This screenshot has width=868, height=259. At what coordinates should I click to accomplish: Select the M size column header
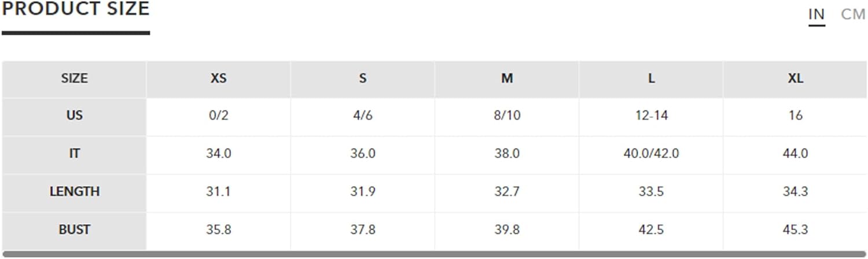click(x=507, y=79)
